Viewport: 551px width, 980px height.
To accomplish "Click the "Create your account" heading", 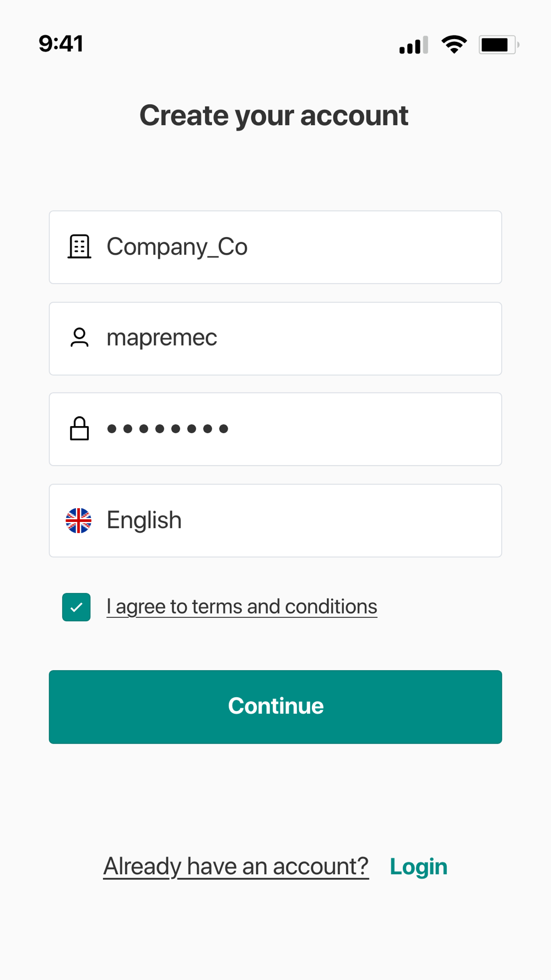I will (274, 116).
